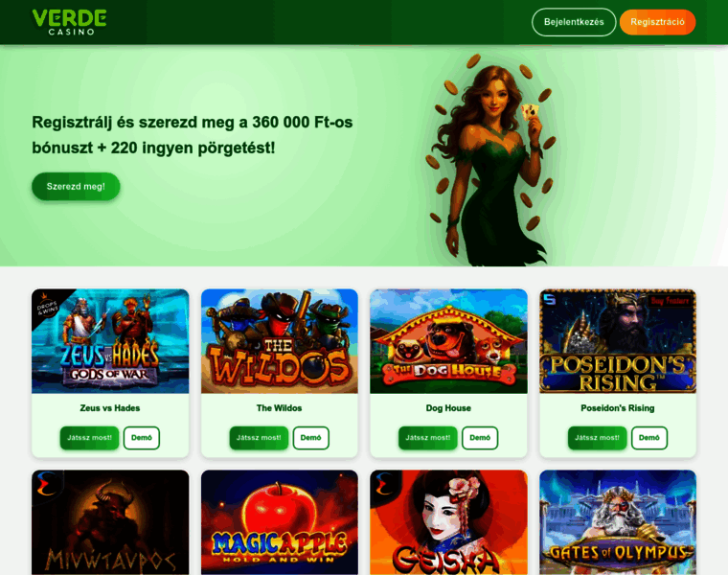The width and height of the screenshot is (728, 575).
Task: Claim bonus with Szerezd meg! button
Action: pos(76,186)
